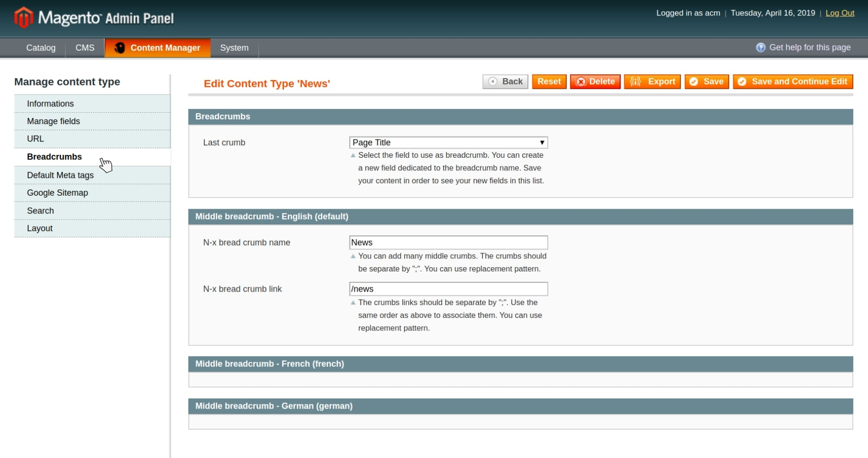Click the Delete button
Viewport: 868px width, 458px height.
click(595, 82)
